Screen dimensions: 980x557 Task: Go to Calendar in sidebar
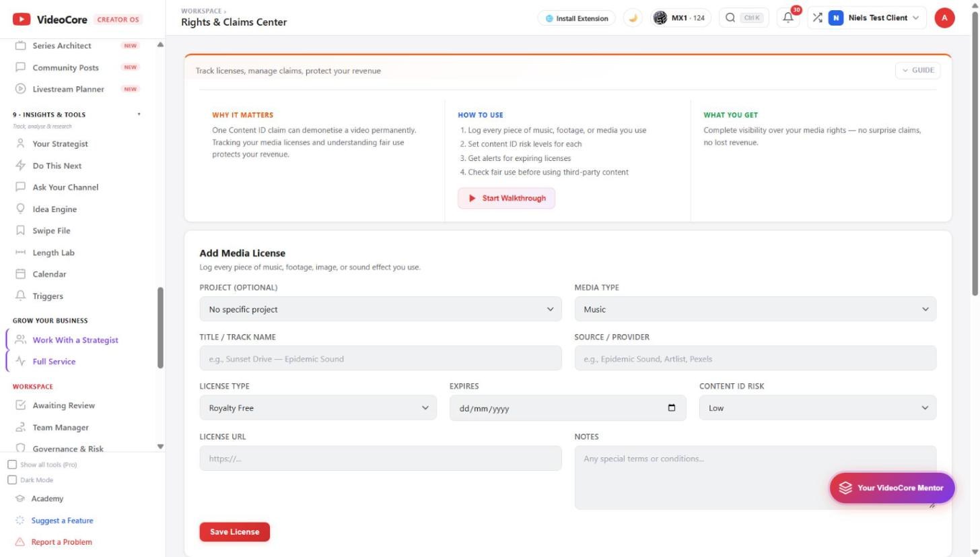[49, 274]
